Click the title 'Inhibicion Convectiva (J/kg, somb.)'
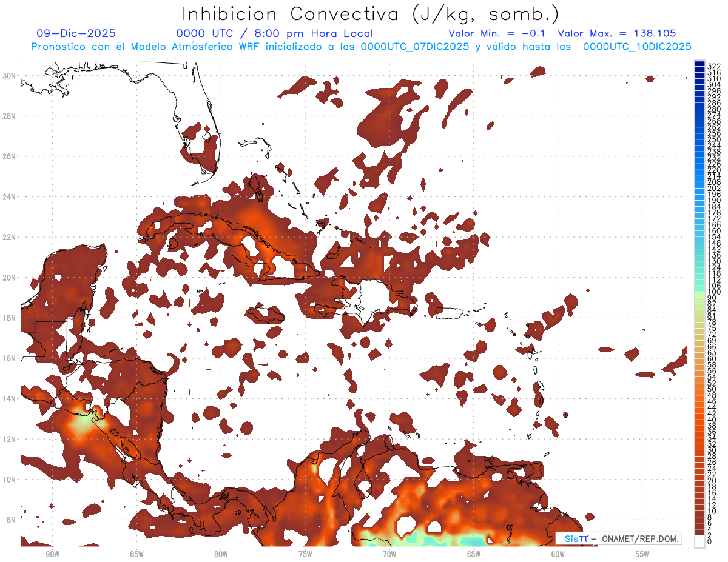The image size is (728, 562). 371,14
